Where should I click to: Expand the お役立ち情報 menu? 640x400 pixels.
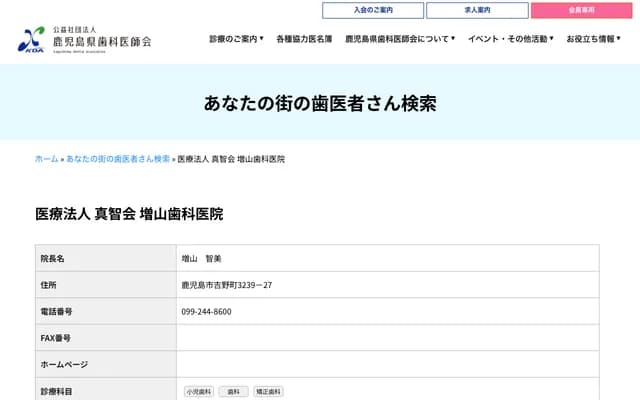(593, 39)
